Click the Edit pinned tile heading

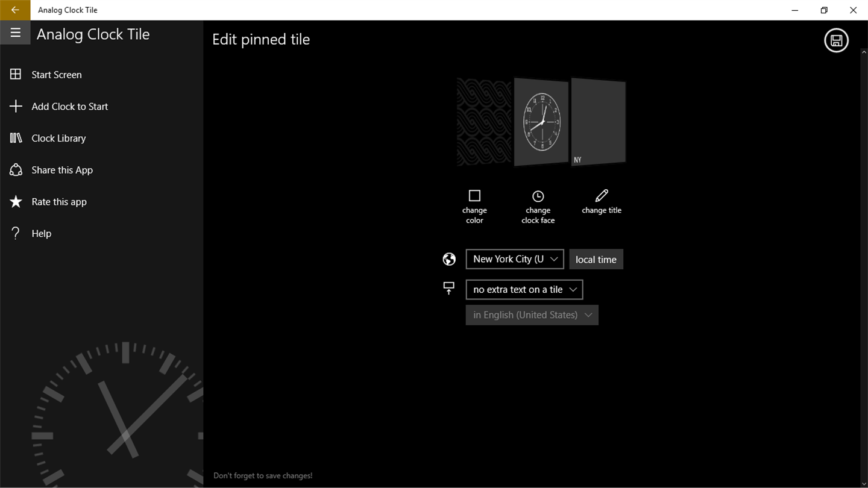[261, 40]
